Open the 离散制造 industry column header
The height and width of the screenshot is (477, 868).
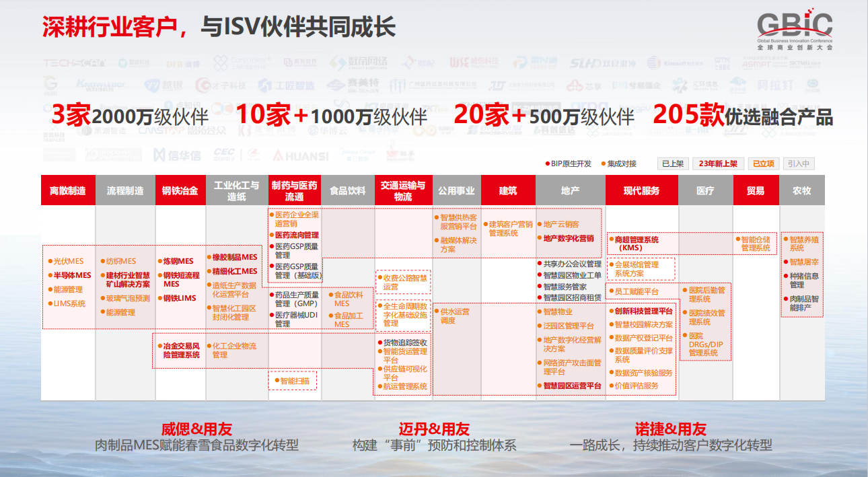tap(68, 190)
